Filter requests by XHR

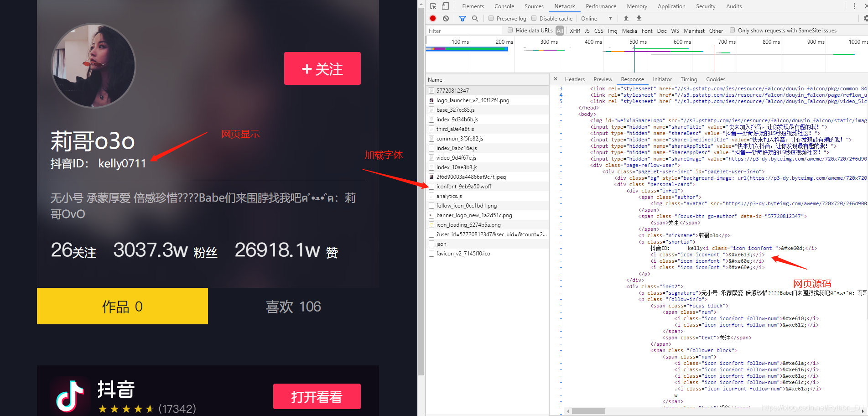point(575,31)
